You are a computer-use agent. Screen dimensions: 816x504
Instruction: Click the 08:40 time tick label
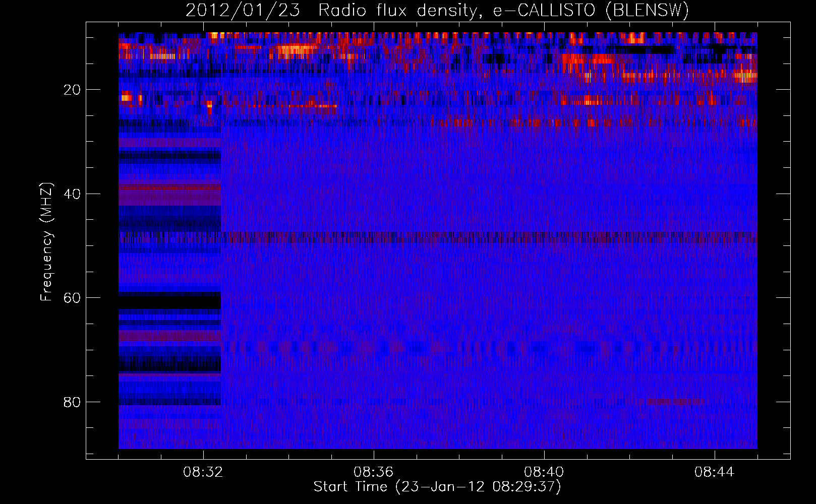(x=544, y=472)
